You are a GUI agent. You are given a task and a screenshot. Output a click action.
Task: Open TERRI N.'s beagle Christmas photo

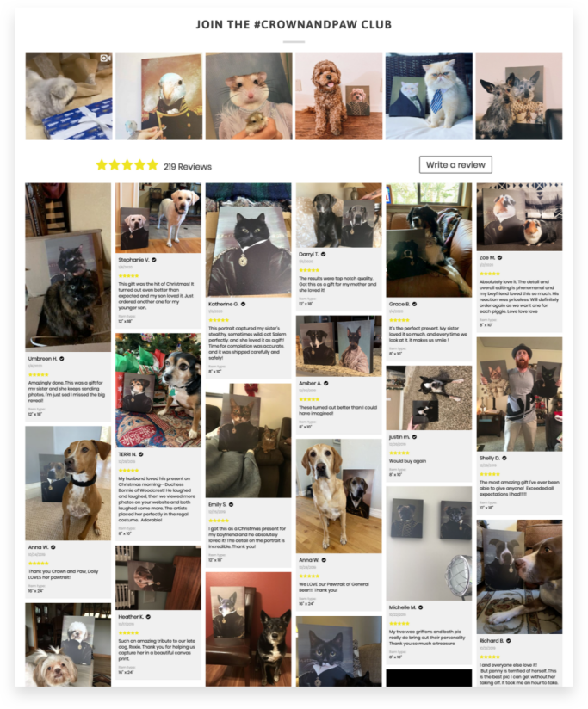(x=158, y=391)
